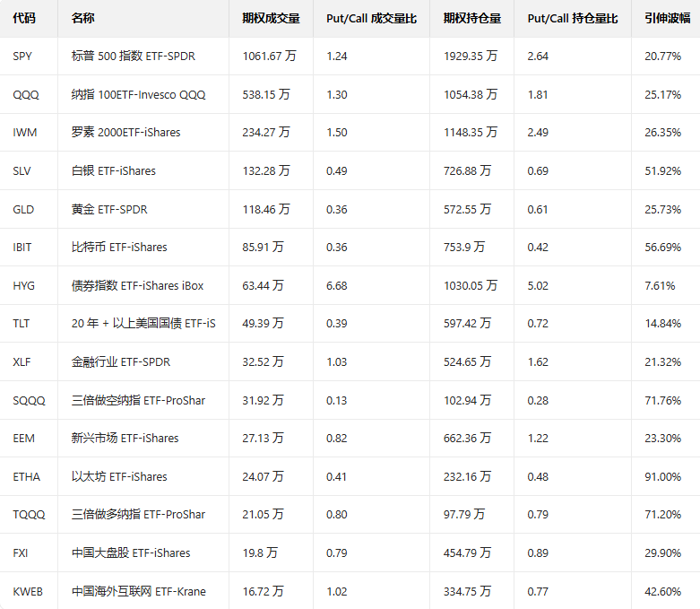
Task: Click SLV volume 132.28 万
Action: (266, 170)
